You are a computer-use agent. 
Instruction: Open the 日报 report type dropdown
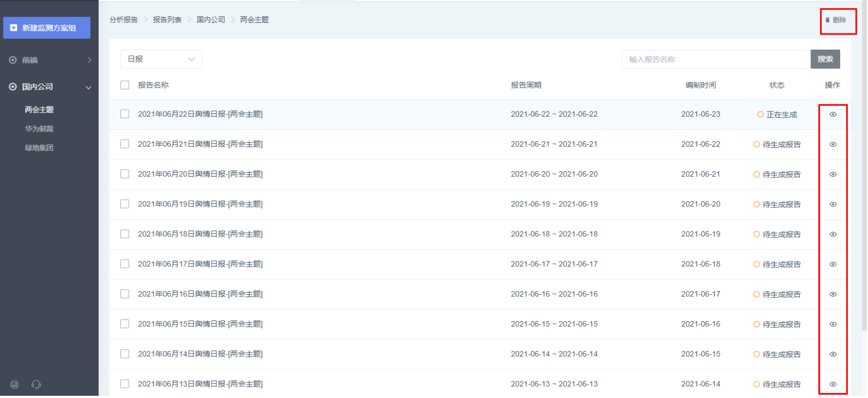pyautogui.click(x=161, y=59)
